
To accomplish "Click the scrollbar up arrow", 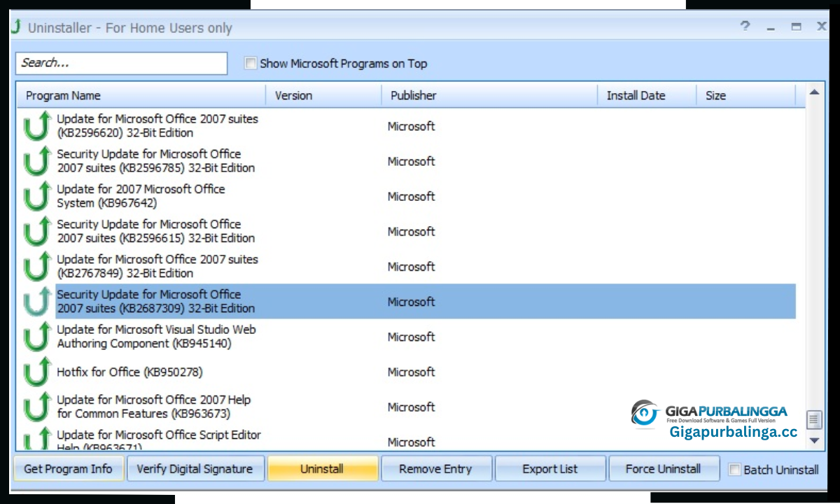I will point(813,92).
